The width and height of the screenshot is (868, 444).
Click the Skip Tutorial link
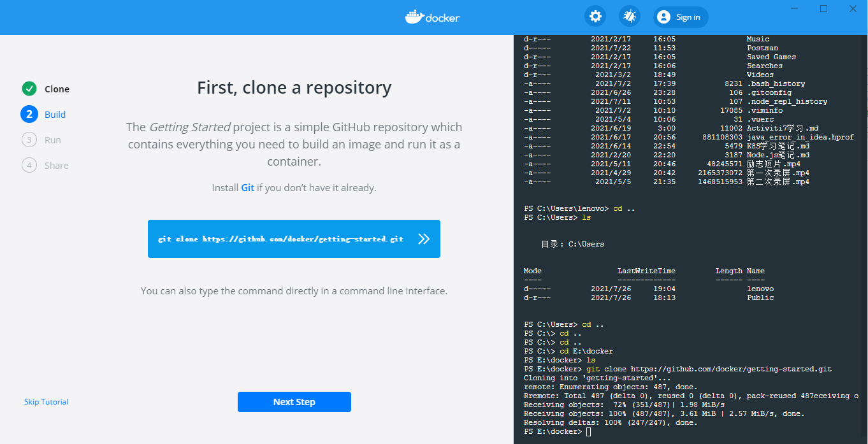click(47, 402)
